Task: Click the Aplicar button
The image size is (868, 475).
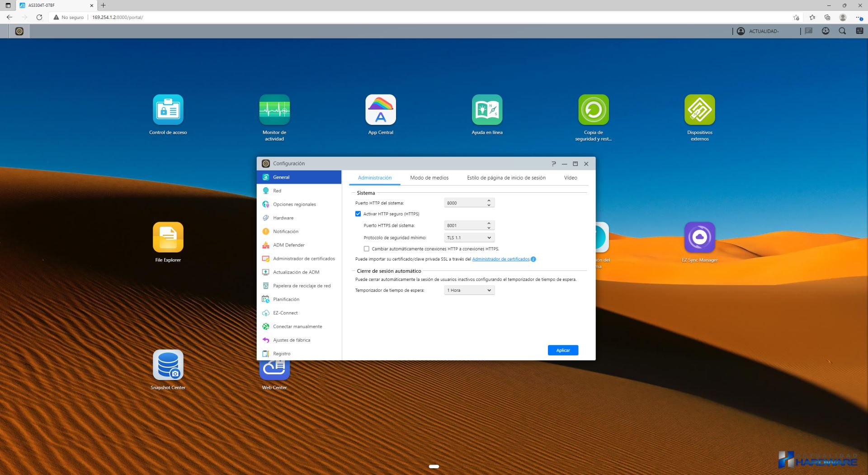Action: coord(563,350)
